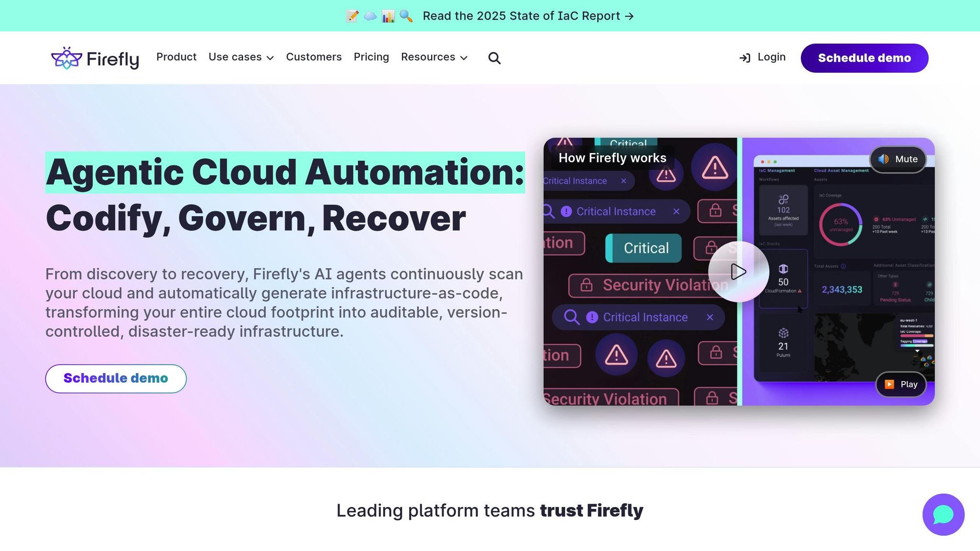Mute the How Firefly works video
980x551 pixels.
click(x=898, y=159)
